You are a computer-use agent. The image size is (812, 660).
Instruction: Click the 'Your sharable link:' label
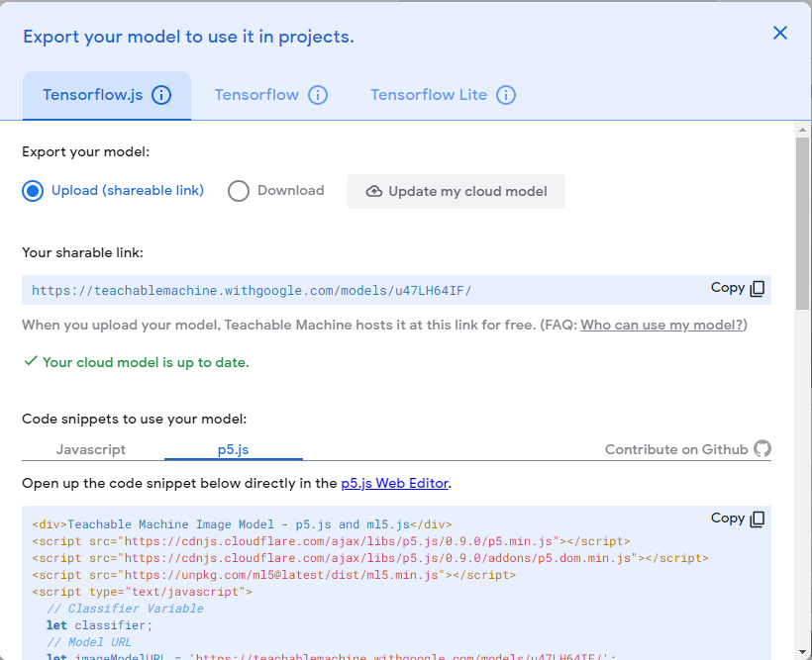pos(82,252)
